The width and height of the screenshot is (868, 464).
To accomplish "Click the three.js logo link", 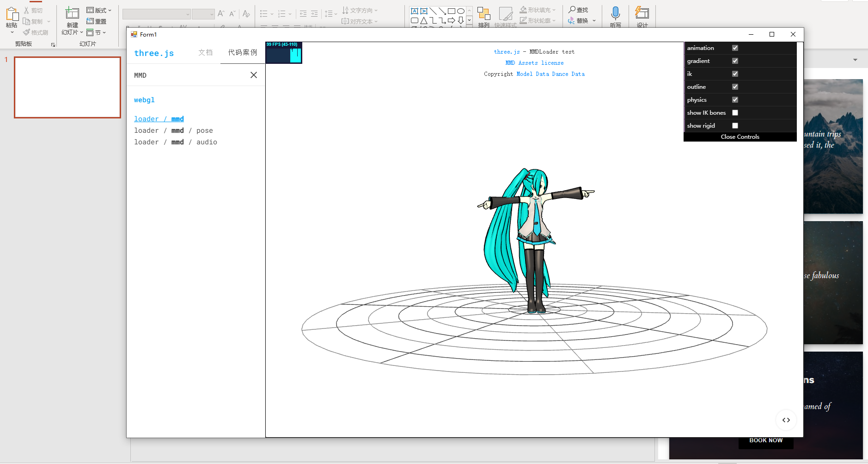I will [154, 53].
